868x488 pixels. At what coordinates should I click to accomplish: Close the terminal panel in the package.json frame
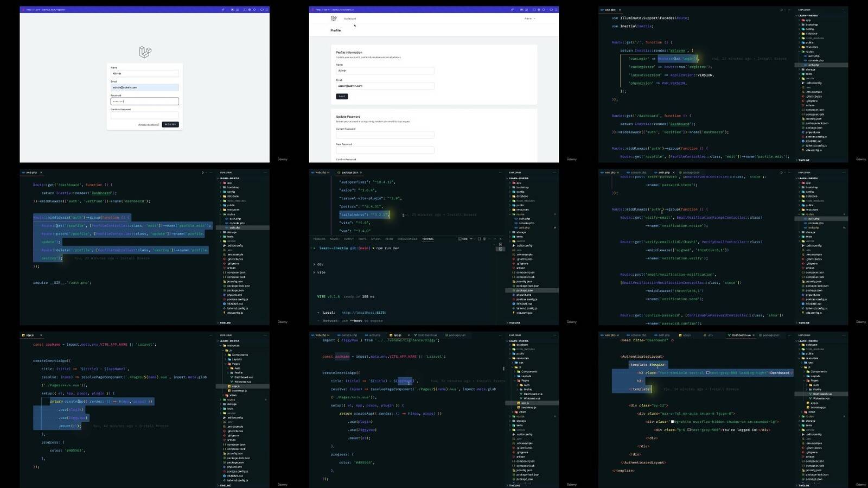pos(500,239)
